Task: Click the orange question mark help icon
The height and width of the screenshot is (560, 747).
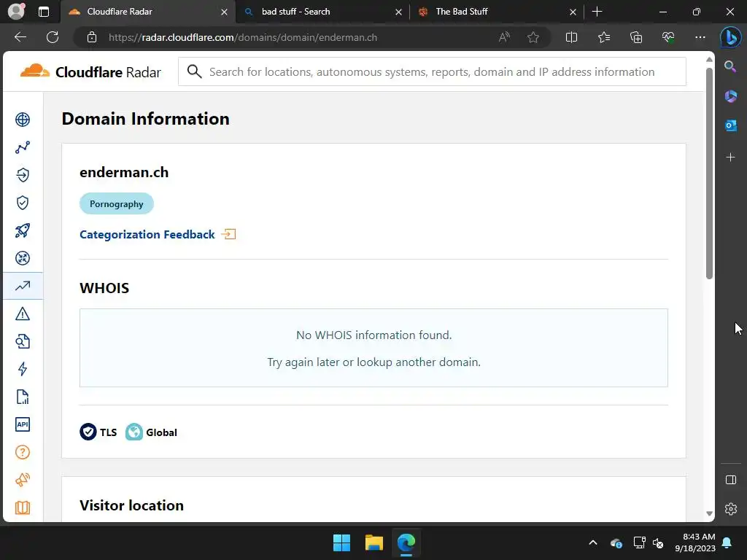Action: (23, 452)
